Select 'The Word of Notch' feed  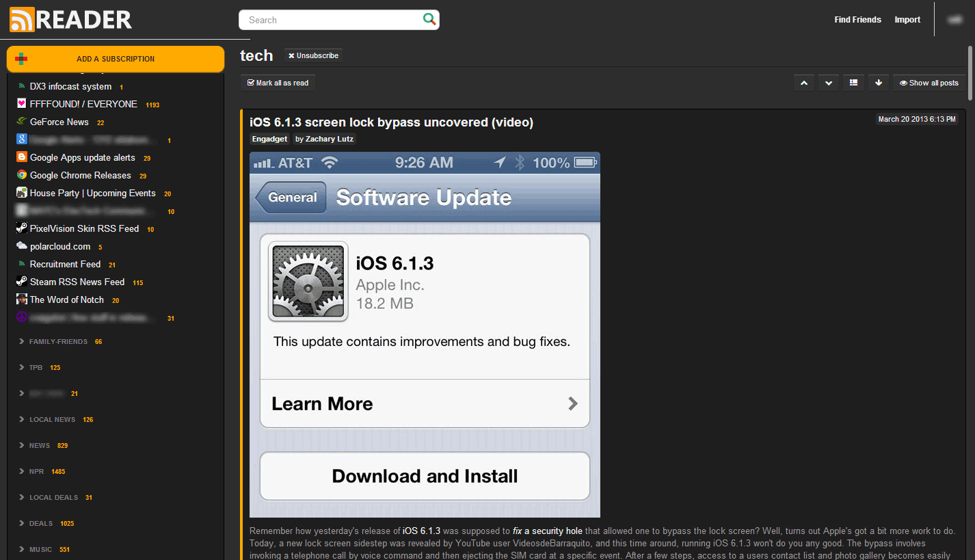click(67, 299)
